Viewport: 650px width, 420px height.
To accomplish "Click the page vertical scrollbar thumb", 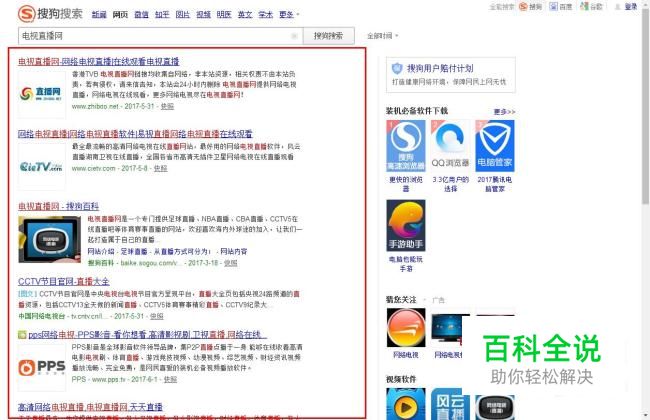I will coord(645,106).
